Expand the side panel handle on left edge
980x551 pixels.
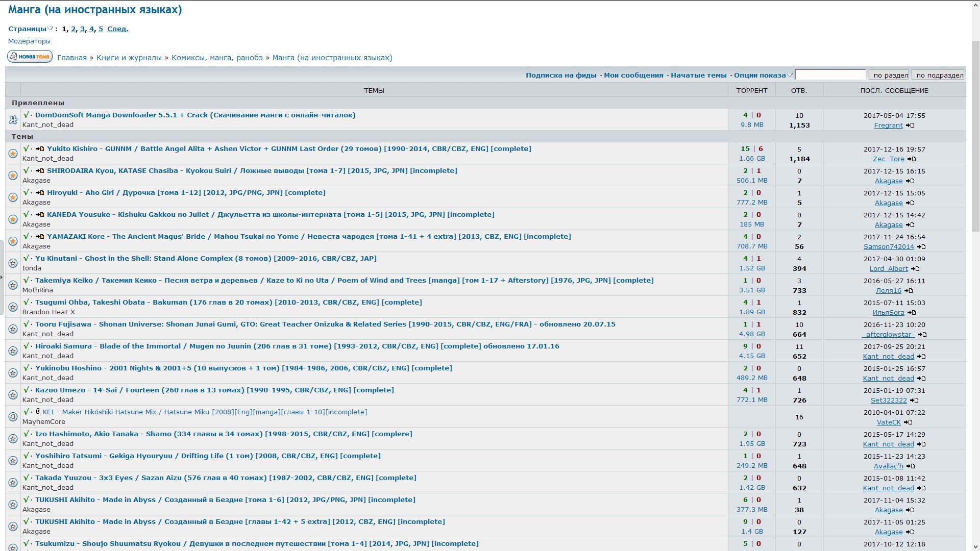tap(2, 278)
